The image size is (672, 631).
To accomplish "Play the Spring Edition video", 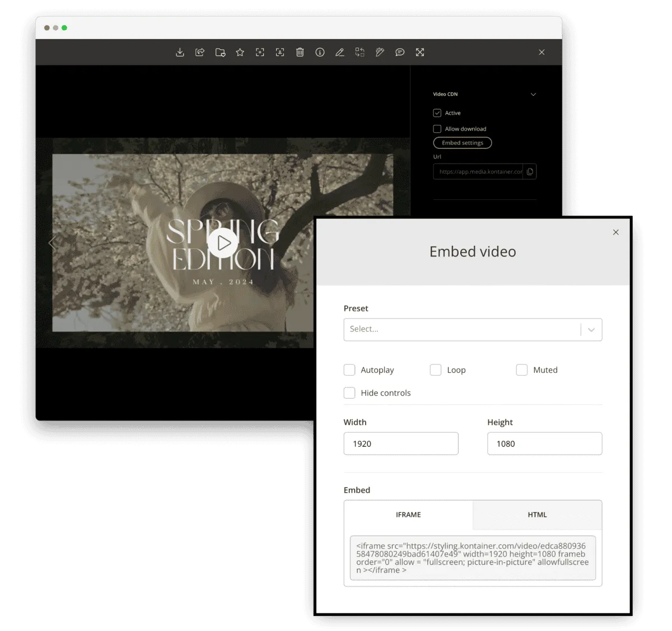I will [223, 243].
